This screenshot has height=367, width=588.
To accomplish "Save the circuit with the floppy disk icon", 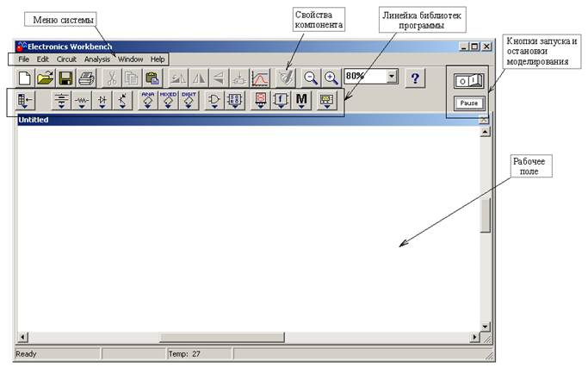I will [65, 78].
